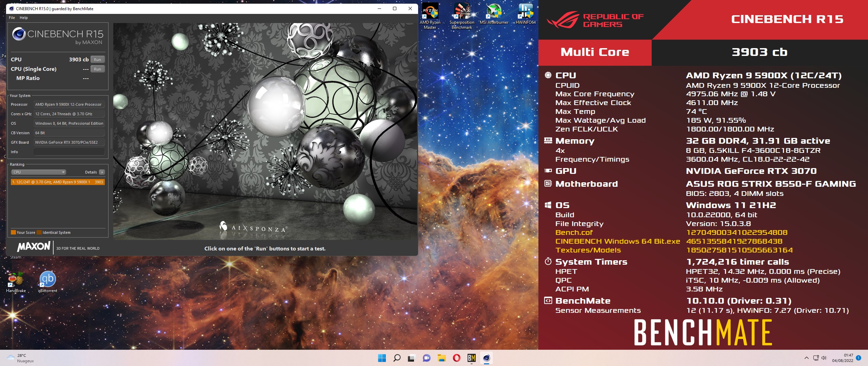
Task: Open the clock and date panel
Action: click(x=843, y=358)
